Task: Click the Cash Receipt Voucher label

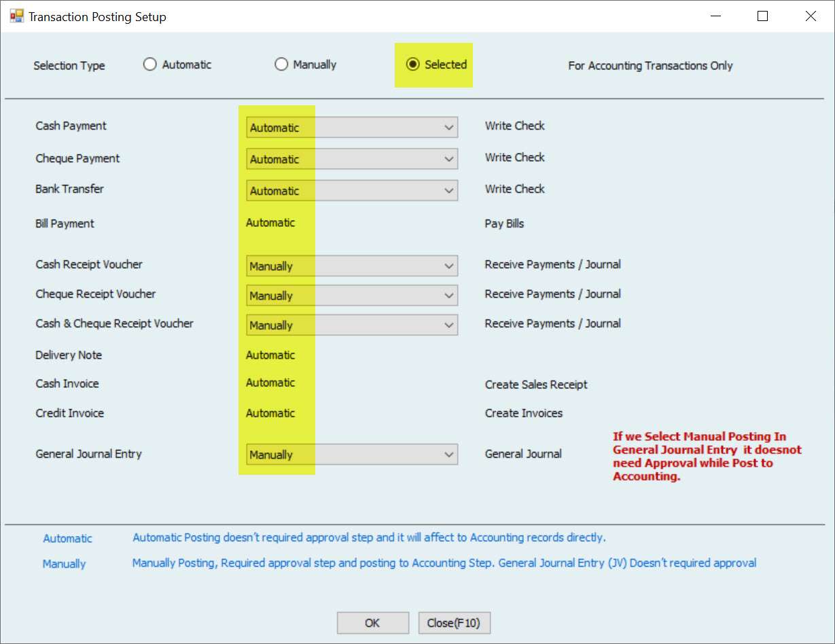Action: [x=89, y=264]
